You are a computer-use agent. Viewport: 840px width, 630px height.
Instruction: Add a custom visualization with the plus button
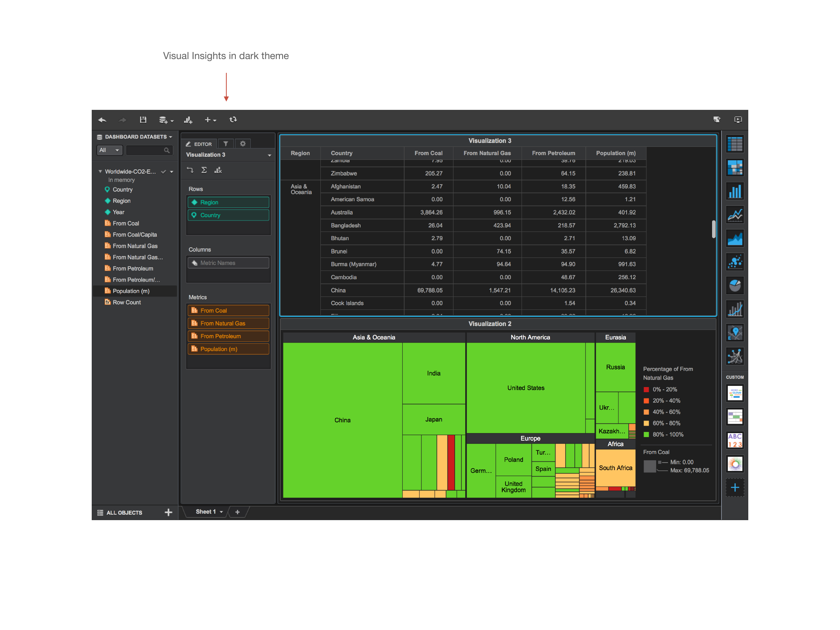735,487
